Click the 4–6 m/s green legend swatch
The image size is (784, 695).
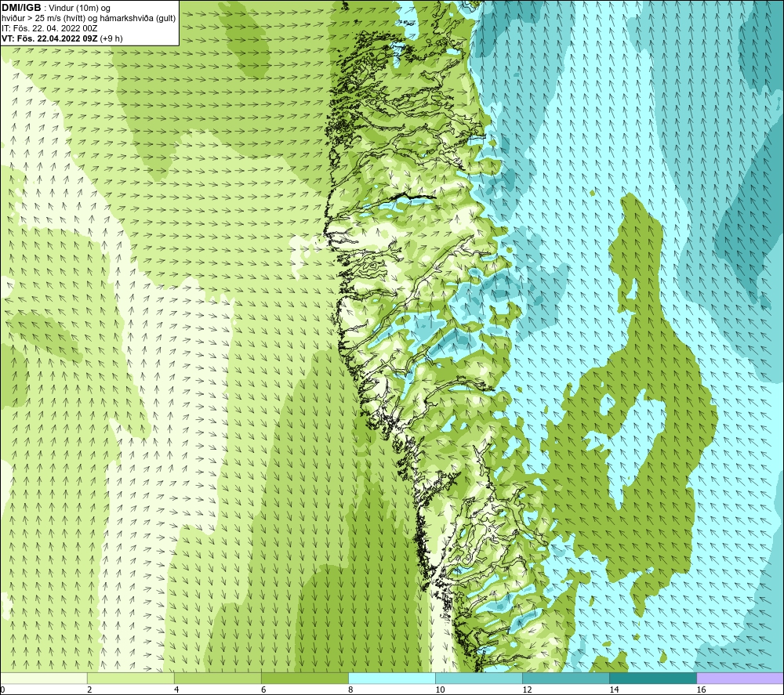(218, 679)
